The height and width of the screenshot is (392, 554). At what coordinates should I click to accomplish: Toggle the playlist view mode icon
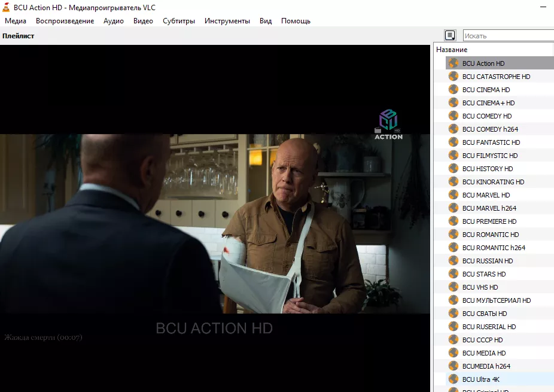tap(450, 35)
